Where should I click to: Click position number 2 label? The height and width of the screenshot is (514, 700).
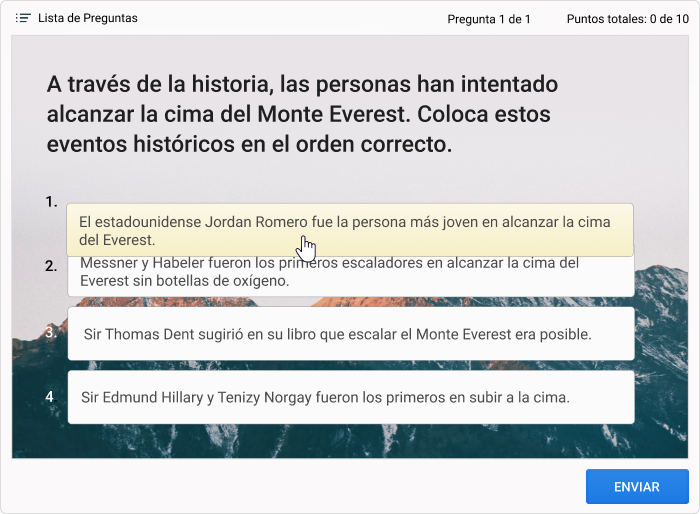coord(51,266)
